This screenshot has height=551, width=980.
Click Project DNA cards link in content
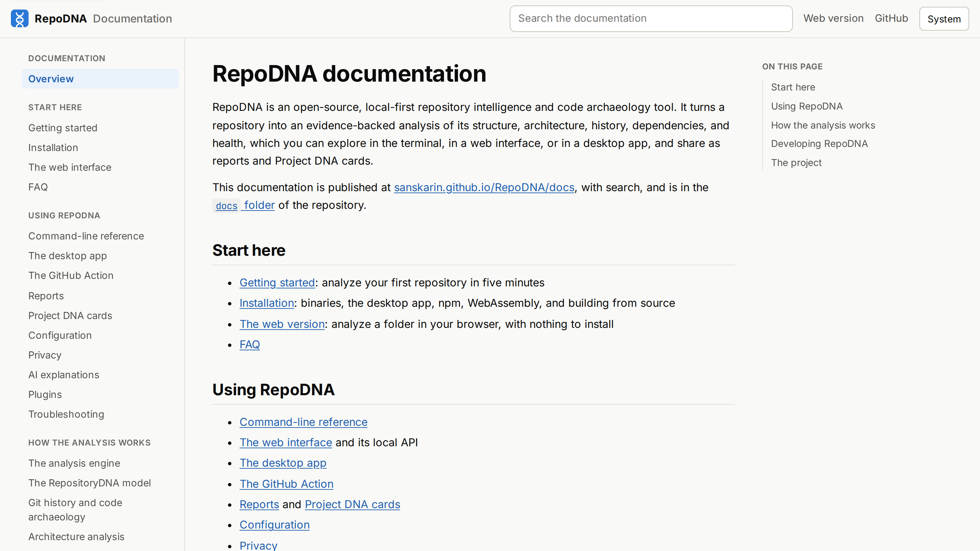click(x=352, y=505)
